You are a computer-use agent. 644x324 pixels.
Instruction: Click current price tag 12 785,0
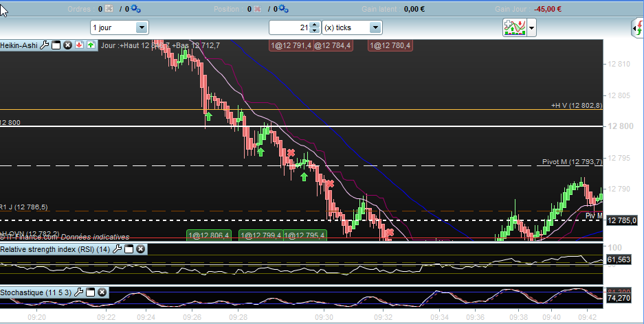pos(622,220)
